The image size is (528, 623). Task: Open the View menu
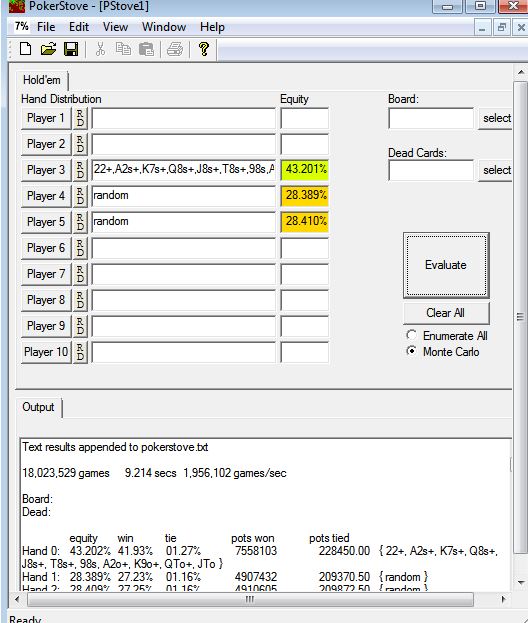tap(115, 27)
